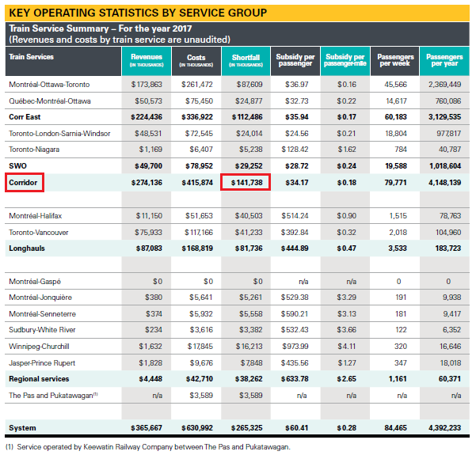
Task: Select the Regional services row label
Action: tap(40, 379)
